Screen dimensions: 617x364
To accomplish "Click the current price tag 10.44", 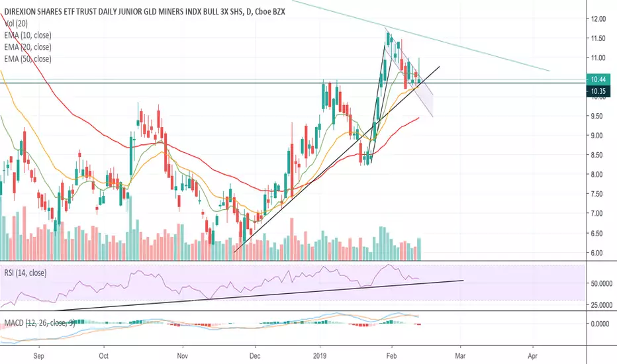I will point(598,79).
